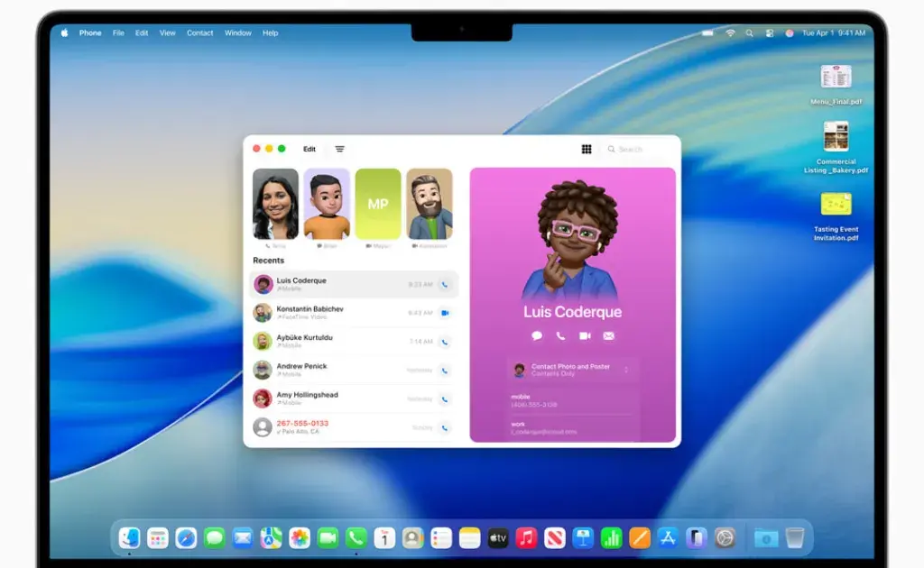
Task: Call Aybüke Kurtuldu from the Recents list
Action: [445, 341]
